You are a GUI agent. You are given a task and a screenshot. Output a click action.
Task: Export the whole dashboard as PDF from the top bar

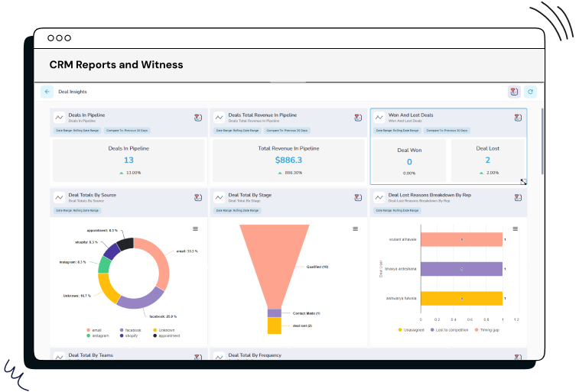pyautogui.click(x=514, y=92)
